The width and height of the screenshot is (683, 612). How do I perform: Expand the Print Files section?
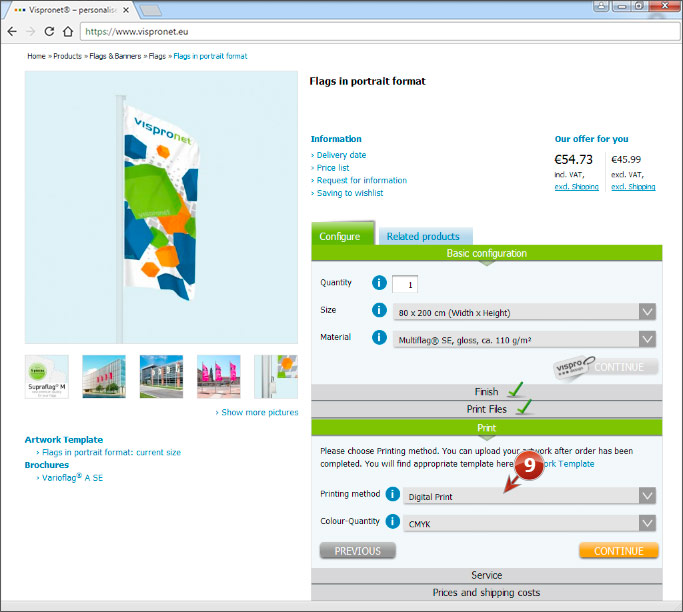pyautogui.click(x=487, y=409)
